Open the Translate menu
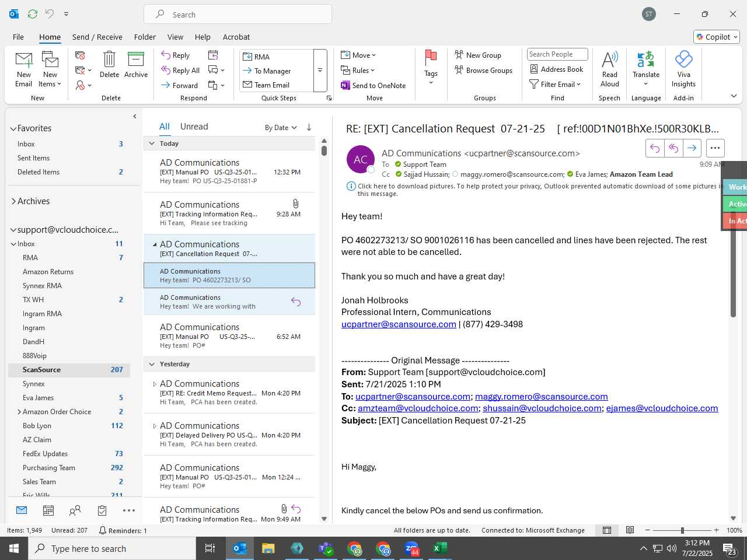 [646, 69]
